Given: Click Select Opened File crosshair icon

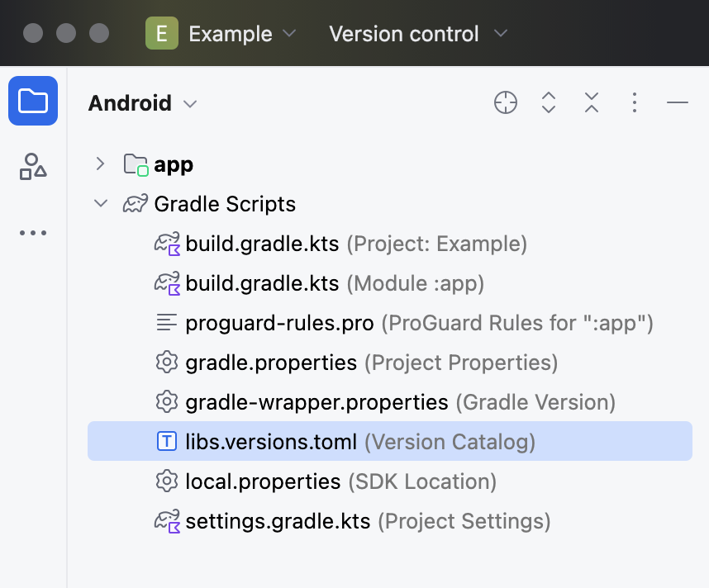Looking at the screenshot, I should pos(506,102).
